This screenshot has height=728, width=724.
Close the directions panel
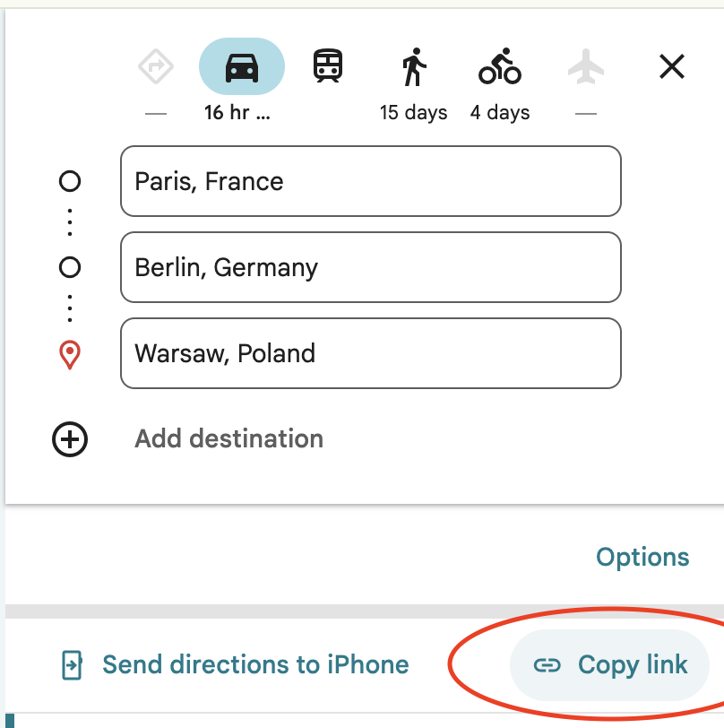pyautogui.click(x=672, y=66)
